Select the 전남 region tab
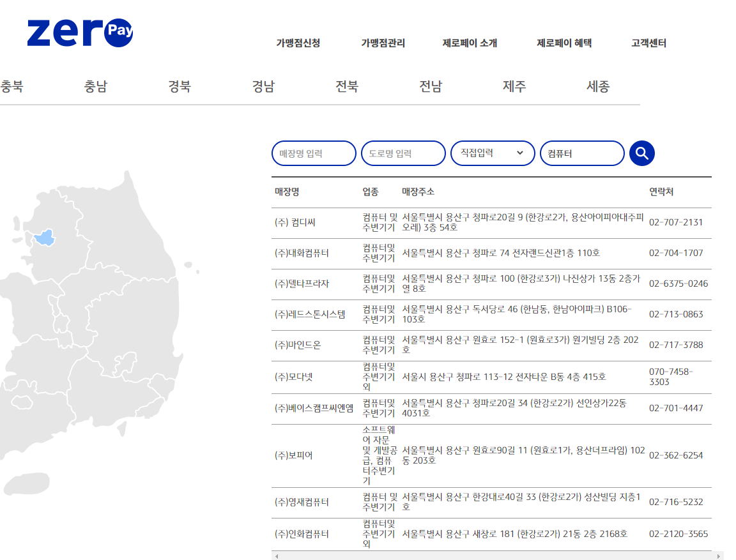Viewport: 736px width, 560px height. click(x=431, y=86)
